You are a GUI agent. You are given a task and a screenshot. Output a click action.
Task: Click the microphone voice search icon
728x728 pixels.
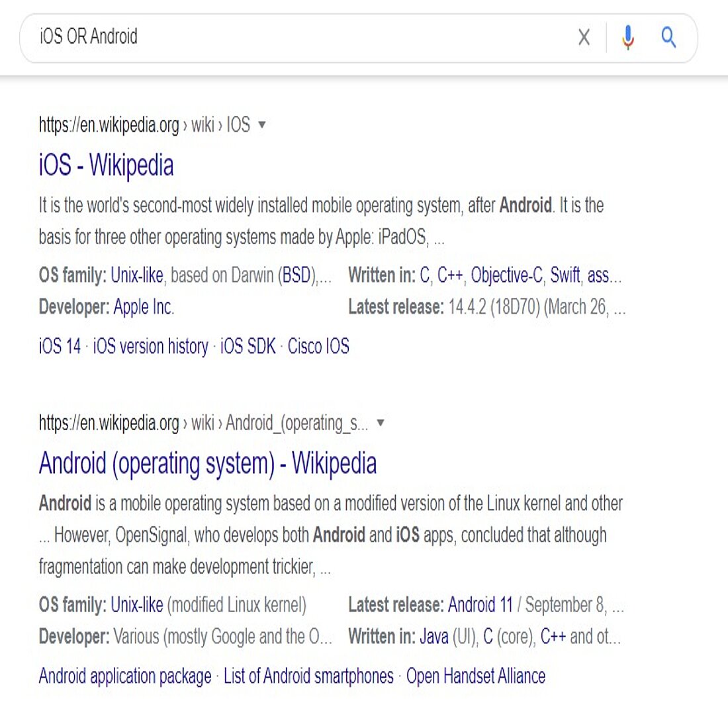(x=627, y=38)
